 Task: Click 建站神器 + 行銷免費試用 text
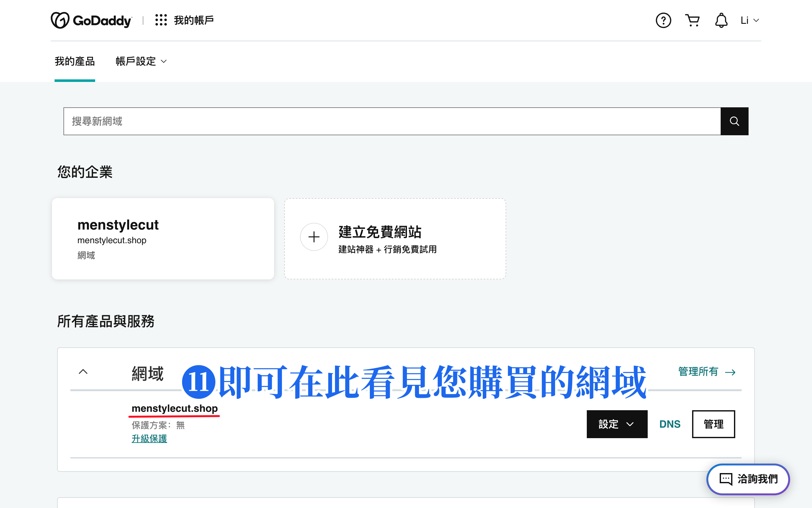[x=388, y=249]
